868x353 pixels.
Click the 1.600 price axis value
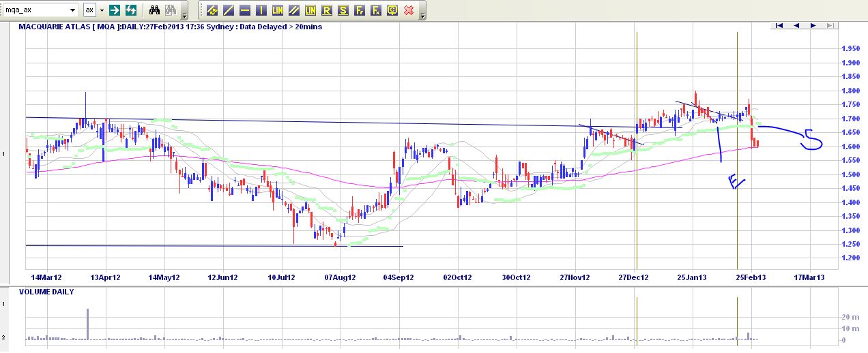coord(850,147)
